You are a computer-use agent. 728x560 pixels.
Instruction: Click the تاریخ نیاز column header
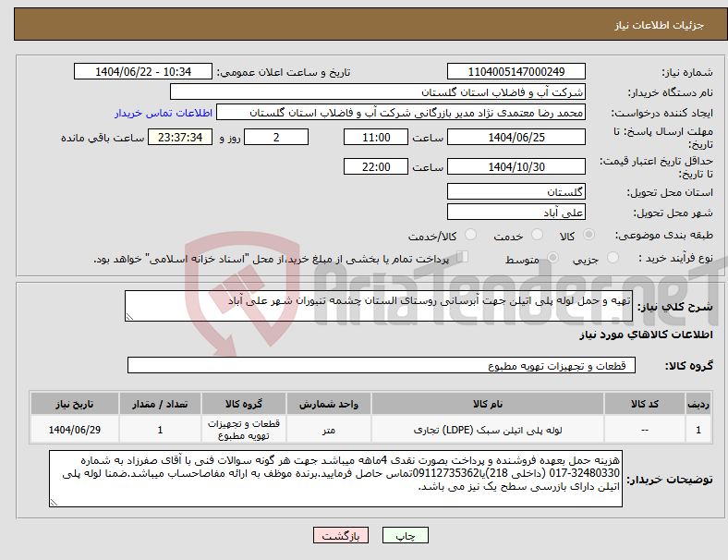pyautogui.click(x=75, y=404)
